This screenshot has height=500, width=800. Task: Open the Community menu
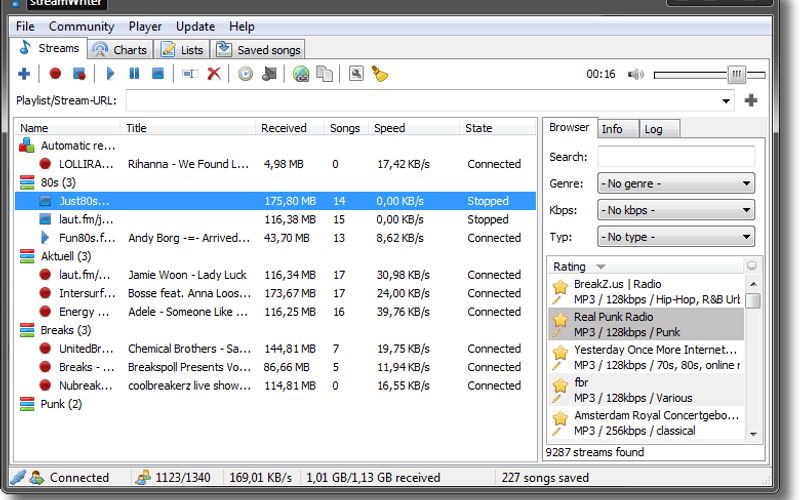tap(81, 26)
